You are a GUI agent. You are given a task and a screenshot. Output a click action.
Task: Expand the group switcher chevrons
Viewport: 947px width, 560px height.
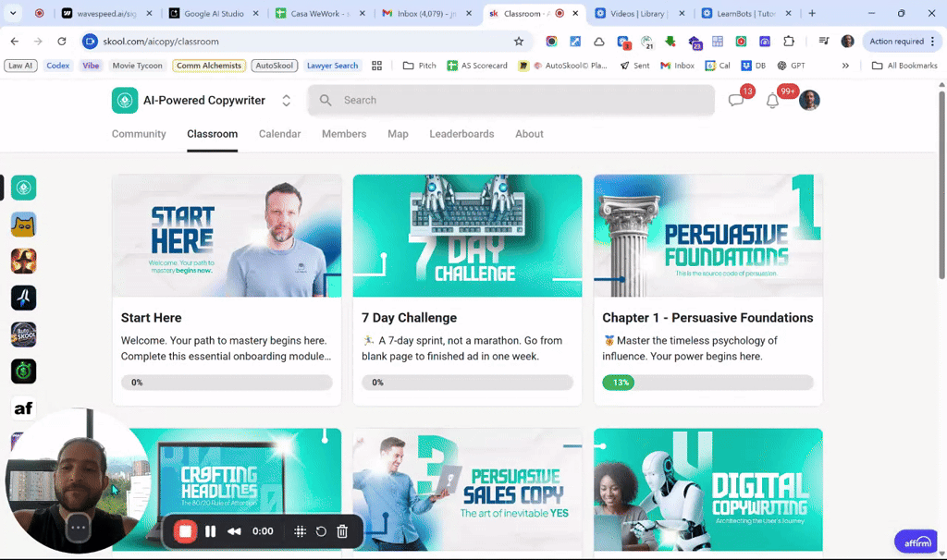click(x=287, y=101)
